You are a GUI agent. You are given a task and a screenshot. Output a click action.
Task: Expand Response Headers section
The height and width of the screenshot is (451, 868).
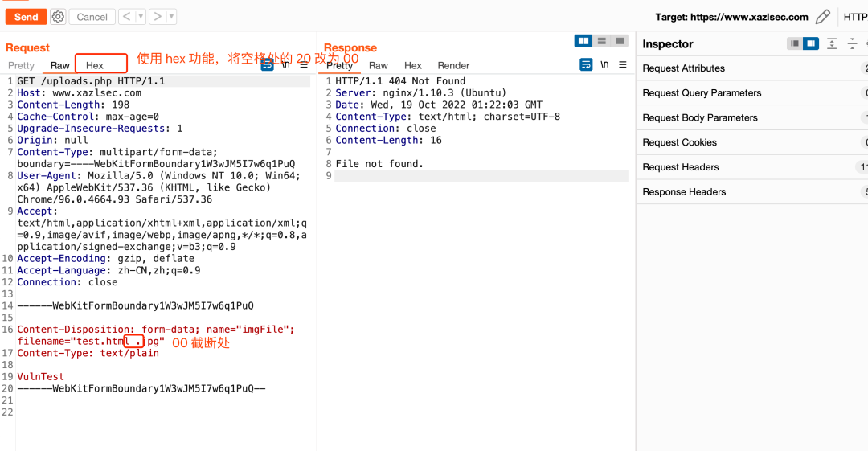752,191
